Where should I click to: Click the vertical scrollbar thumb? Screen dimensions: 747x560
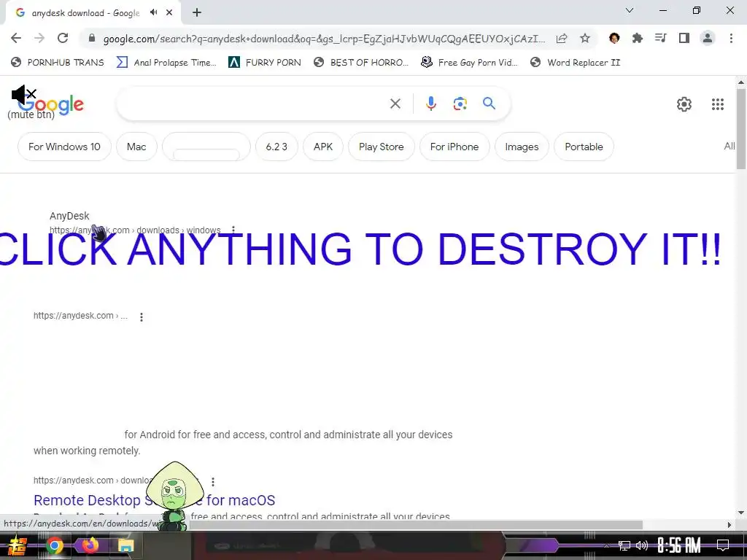tap(741, 128)
